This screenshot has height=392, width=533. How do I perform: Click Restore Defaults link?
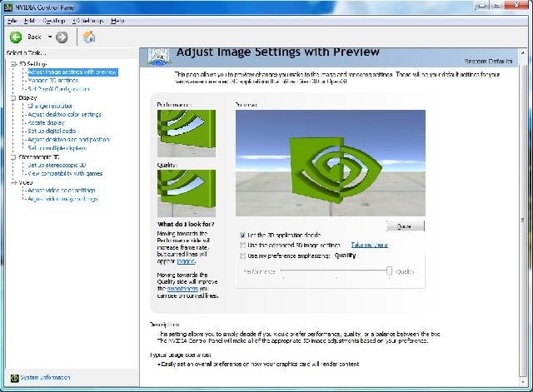click(x=488, y=61)
